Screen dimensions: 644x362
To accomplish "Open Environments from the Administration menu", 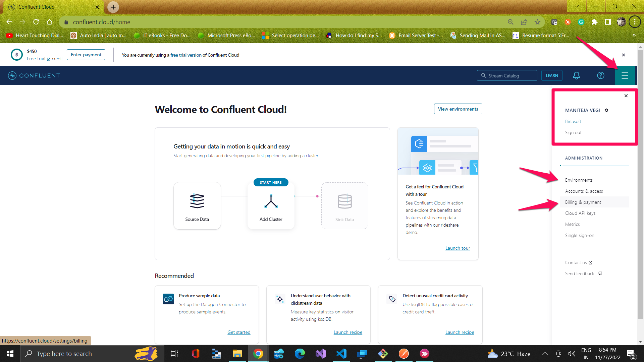I will coord(579,180).
